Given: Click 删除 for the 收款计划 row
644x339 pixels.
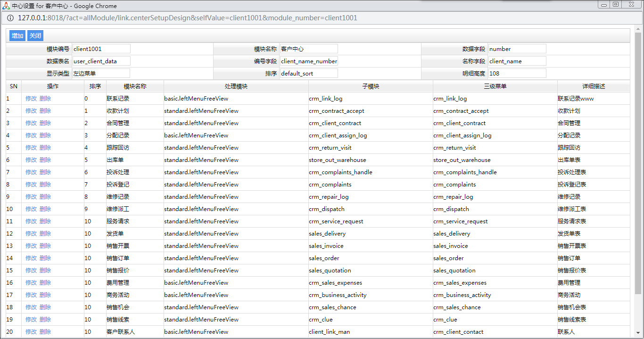Looking at the screenshot, I should [45, 111].
